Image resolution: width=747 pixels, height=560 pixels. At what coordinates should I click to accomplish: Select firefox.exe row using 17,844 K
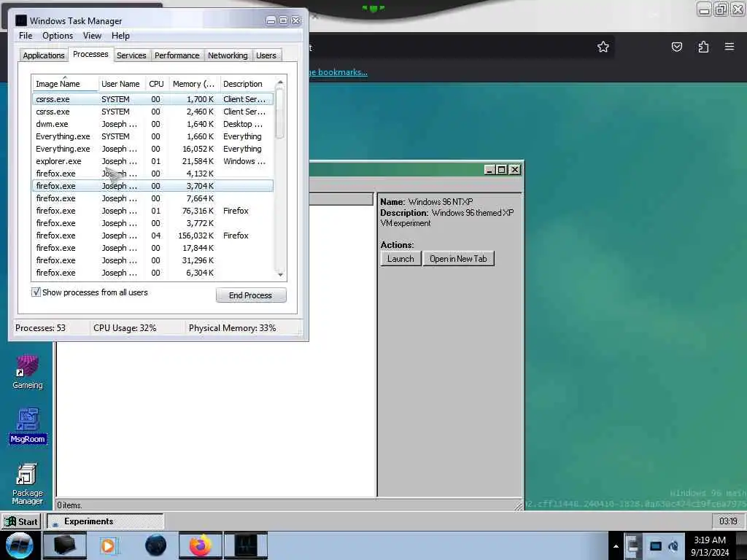point(152,248)
